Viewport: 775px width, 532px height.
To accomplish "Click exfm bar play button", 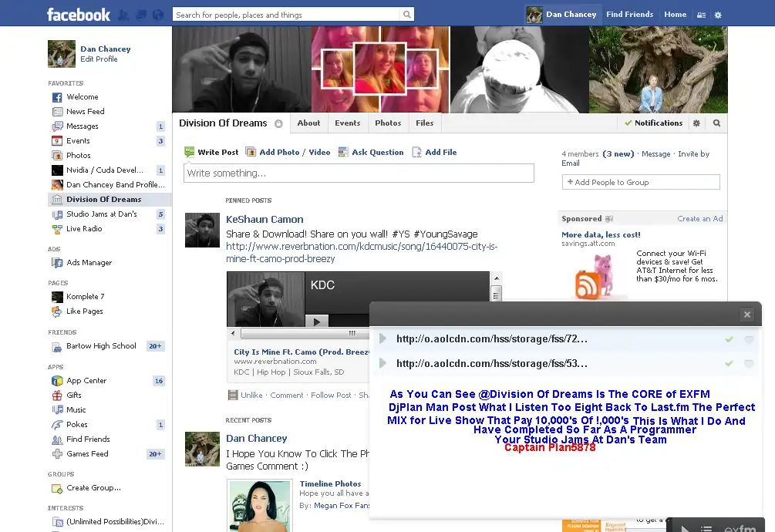I will click(685, 528).
